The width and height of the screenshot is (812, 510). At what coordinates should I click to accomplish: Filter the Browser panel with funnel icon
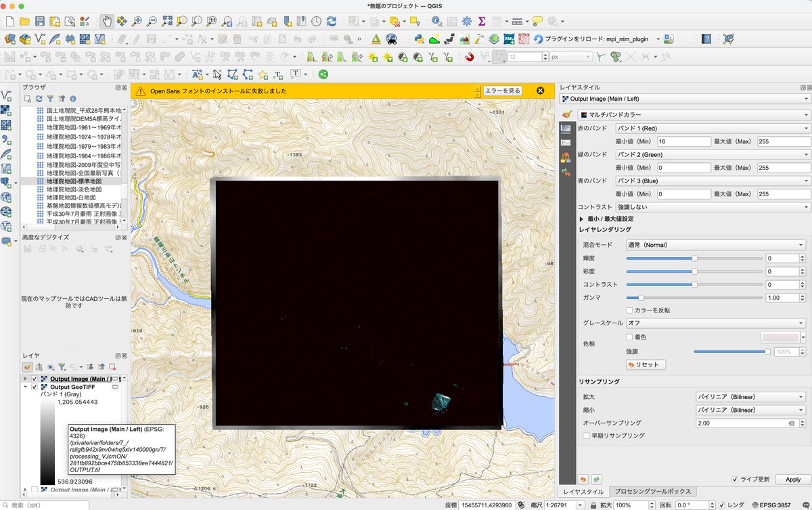tap(50, 99)
